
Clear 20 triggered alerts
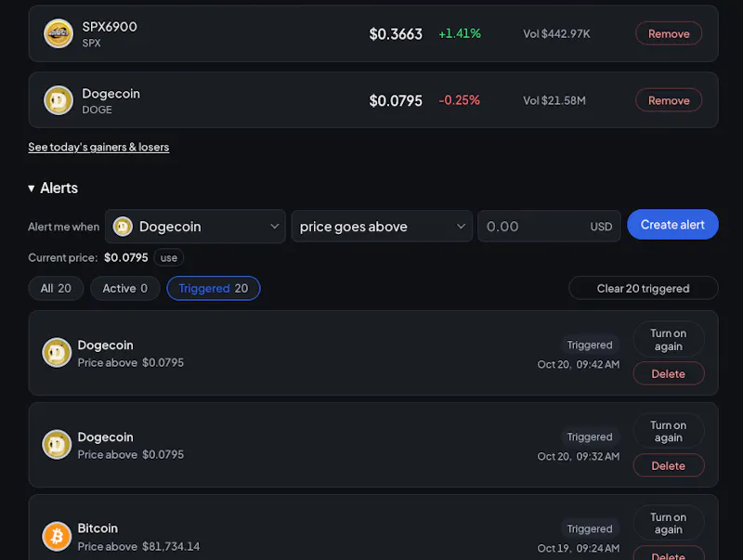[643, 289]
